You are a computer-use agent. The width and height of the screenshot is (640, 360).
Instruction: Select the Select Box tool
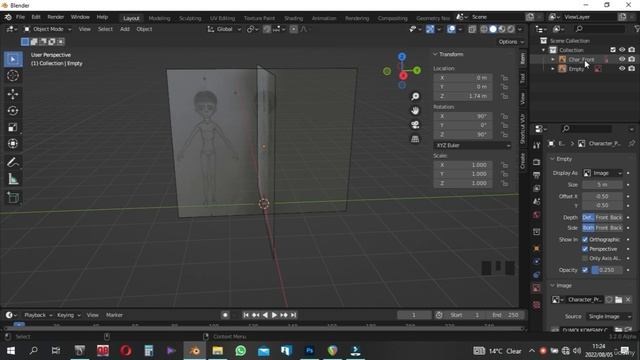(x=13, y=60)
